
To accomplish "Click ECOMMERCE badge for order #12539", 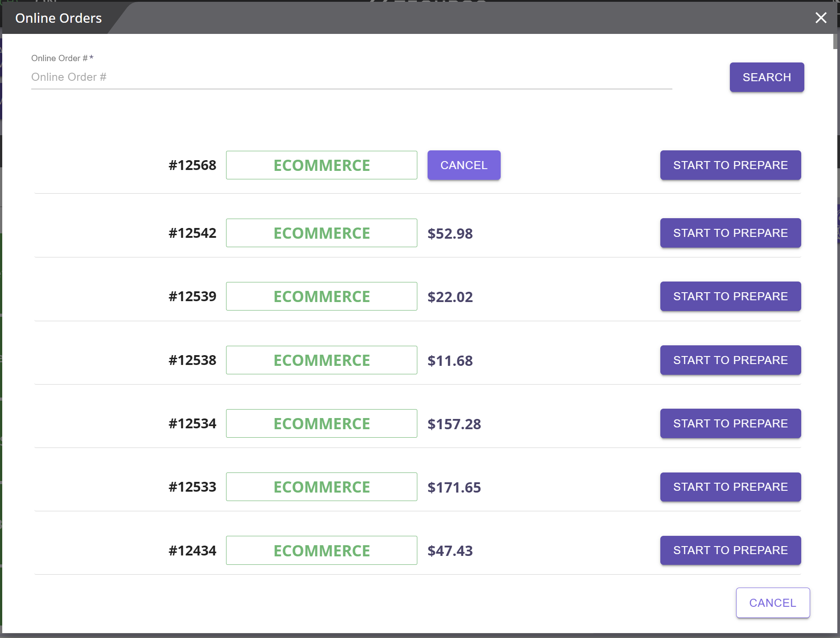I will click(x=321, y=296).
